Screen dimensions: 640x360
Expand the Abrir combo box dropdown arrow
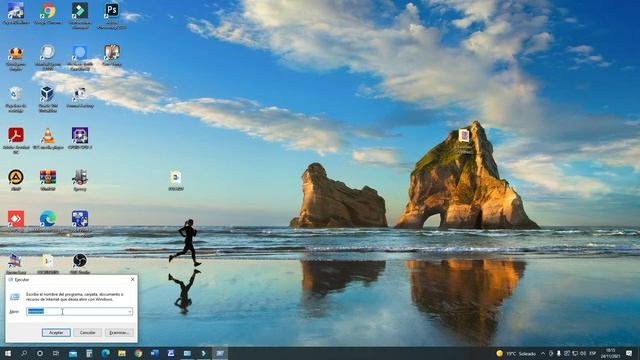[x=130, y=311]
